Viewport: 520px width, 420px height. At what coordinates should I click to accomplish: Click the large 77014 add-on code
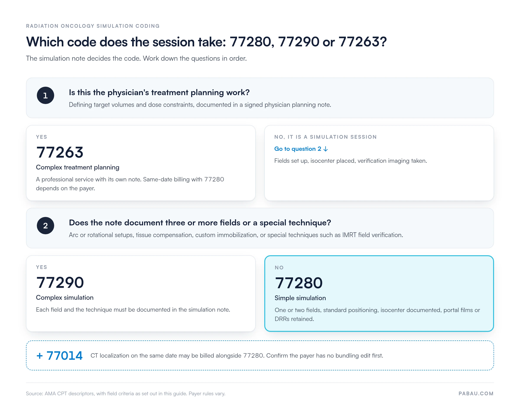point(65,356)
